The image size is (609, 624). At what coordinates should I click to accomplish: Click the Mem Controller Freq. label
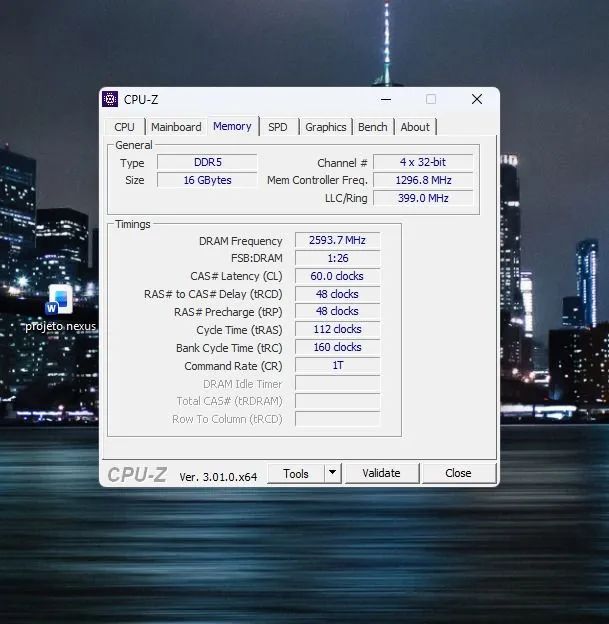pyautogui.click(x=317, y=180)
